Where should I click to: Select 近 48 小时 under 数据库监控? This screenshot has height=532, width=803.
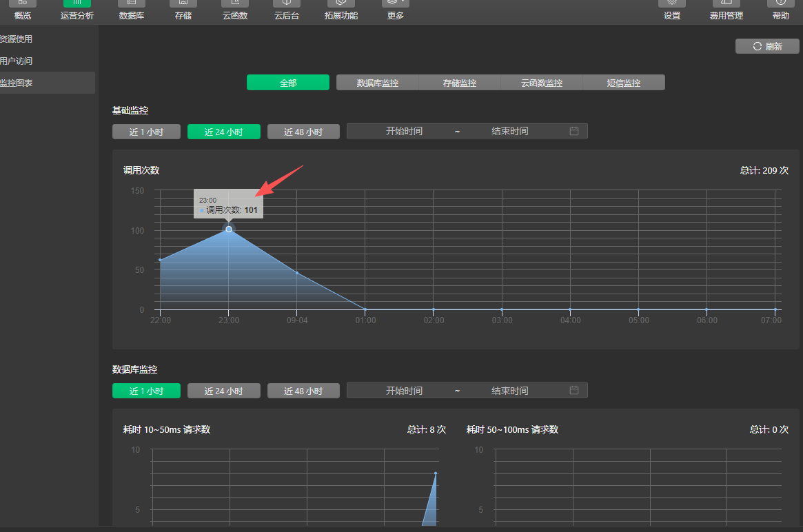click(x=303, y=391)
